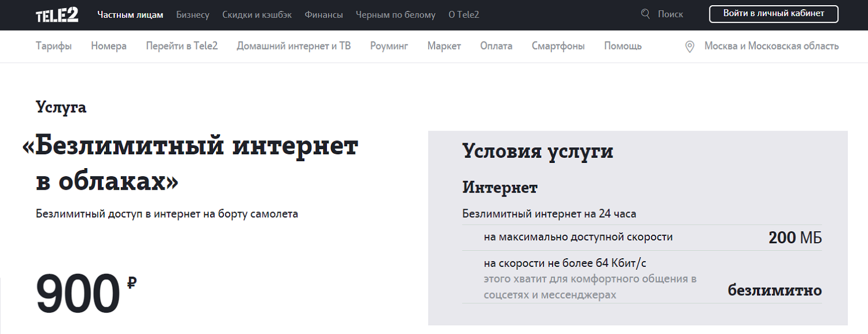Screen dimensions: 868x334
Task: Click the 200 МБ value
Action: [x=795, y=237]
